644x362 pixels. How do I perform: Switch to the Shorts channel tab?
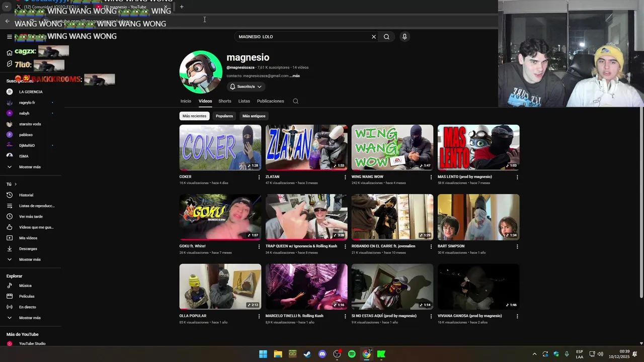click(225, 101)
